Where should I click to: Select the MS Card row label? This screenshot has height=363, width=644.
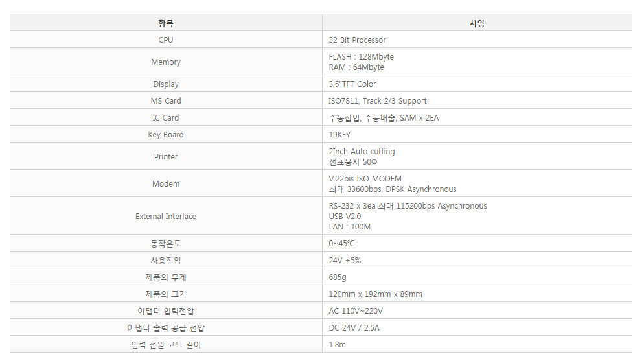point(166,100)
